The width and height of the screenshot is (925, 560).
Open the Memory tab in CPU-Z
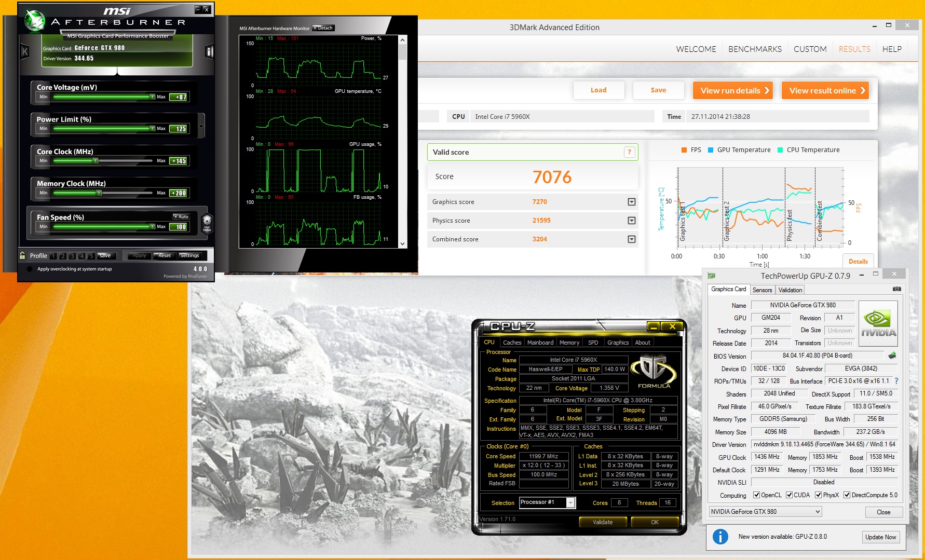tap(569, 343)
